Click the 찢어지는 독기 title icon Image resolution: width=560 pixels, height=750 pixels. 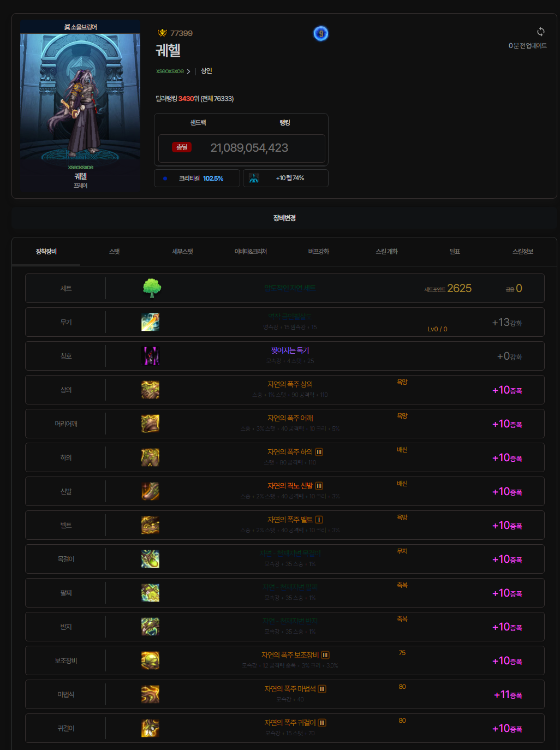pyautogui.click(x=150, y=356)
